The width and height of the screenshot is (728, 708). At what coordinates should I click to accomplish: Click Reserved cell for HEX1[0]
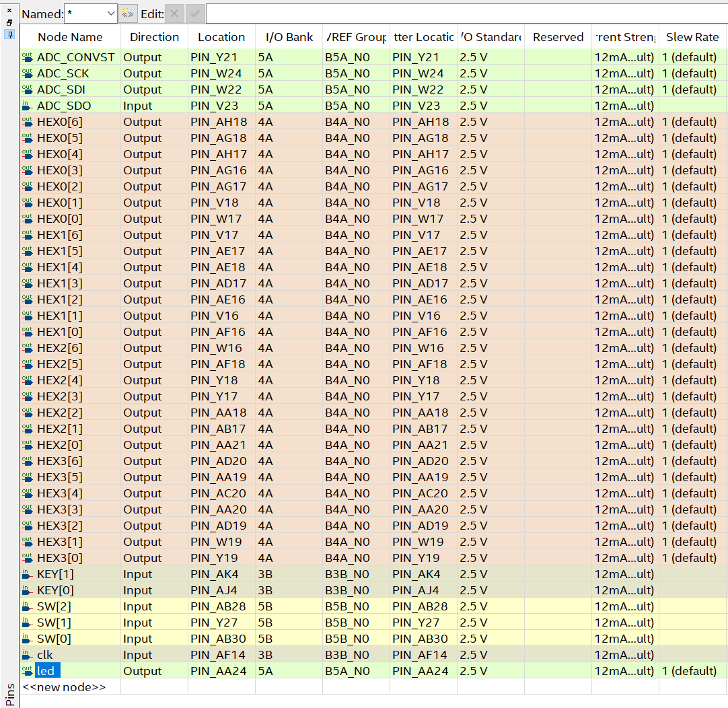pyautogui.click(x=558, y=332)
